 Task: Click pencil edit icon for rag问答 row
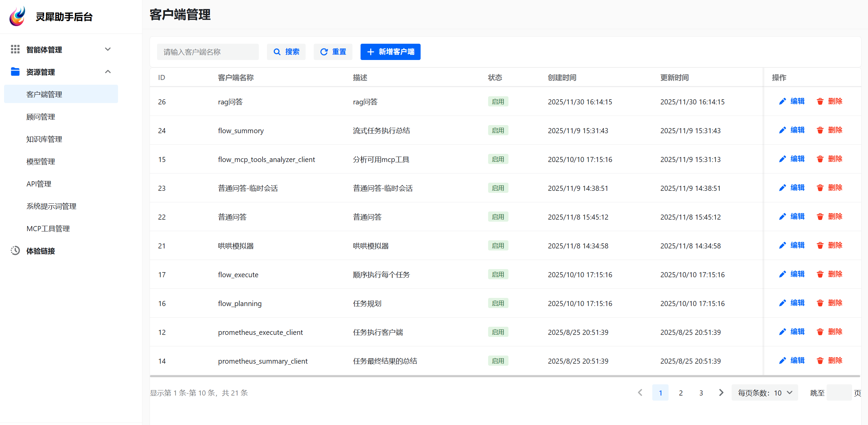(782, 102)
